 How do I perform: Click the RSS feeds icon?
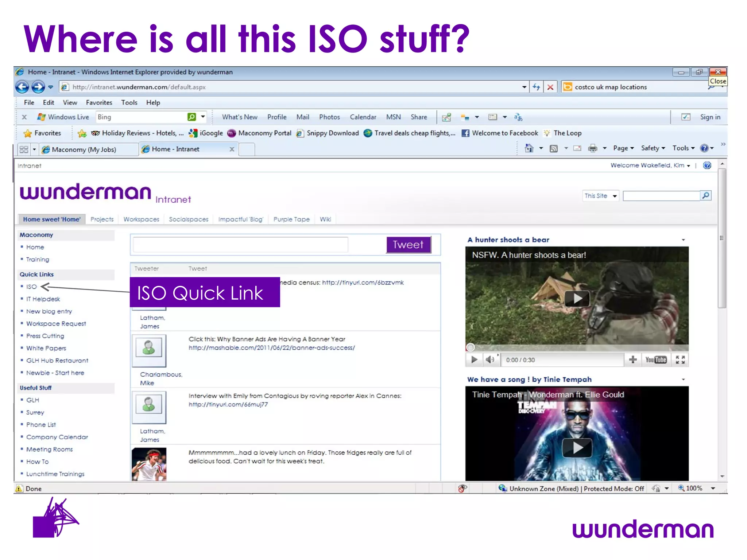pyautogui.click(x=553, y=148)
